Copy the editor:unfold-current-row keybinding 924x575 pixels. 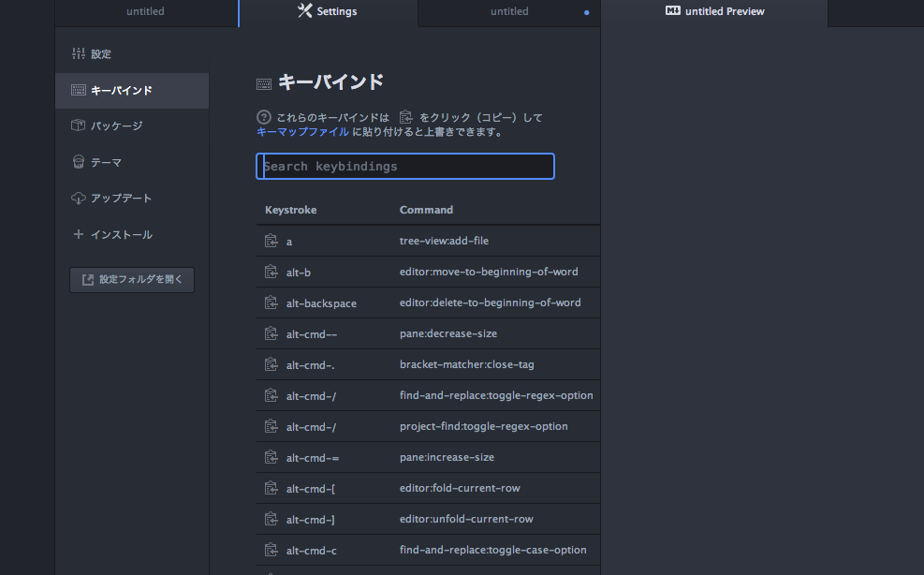(x=270, y=519)
